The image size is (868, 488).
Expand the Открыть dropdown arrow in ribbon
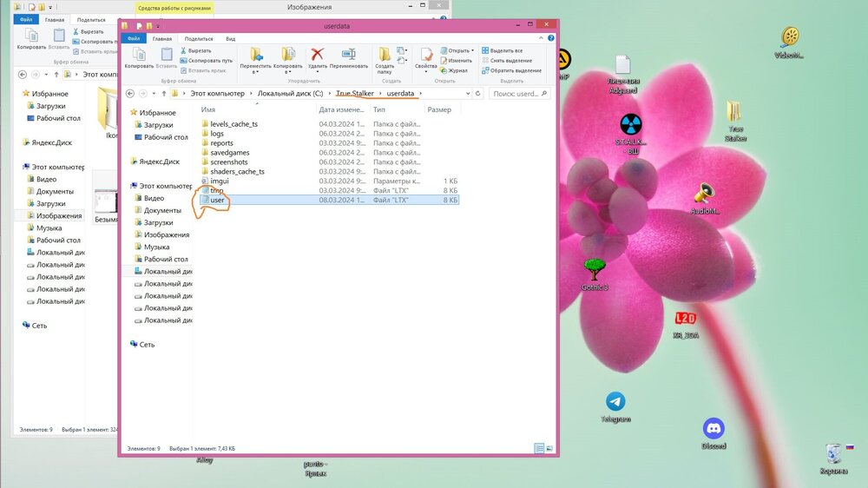[x=474, y=50]
